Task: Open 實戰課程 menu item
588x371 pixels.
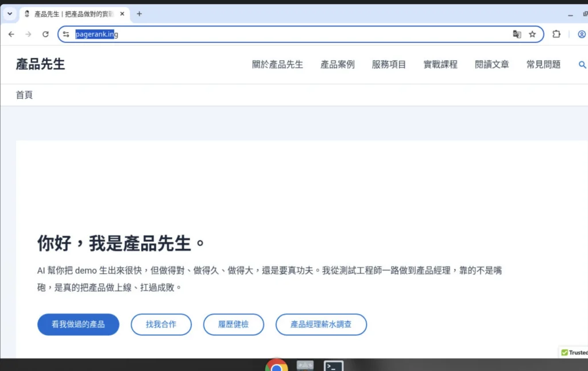Action: pyautogui.click(x=440, y=64)
